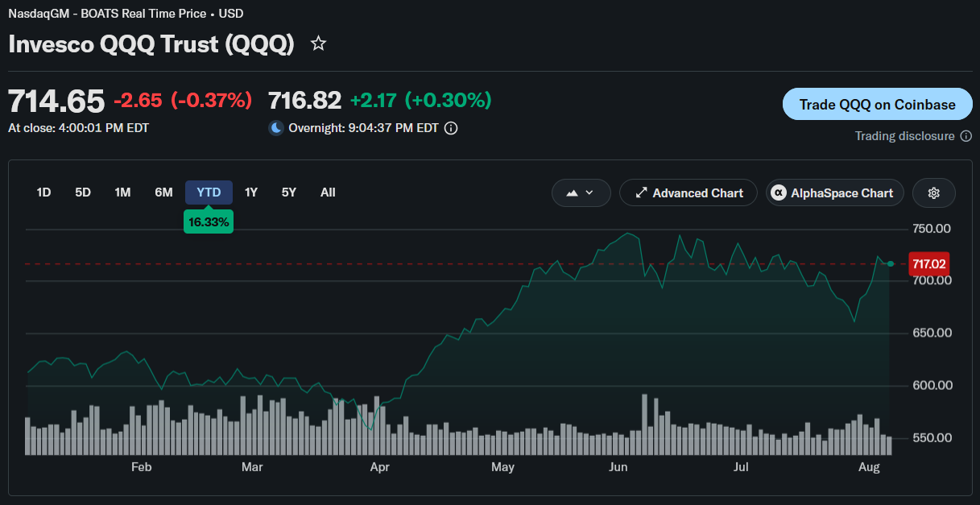Select the 1Y time range

(x=251, y=192)
